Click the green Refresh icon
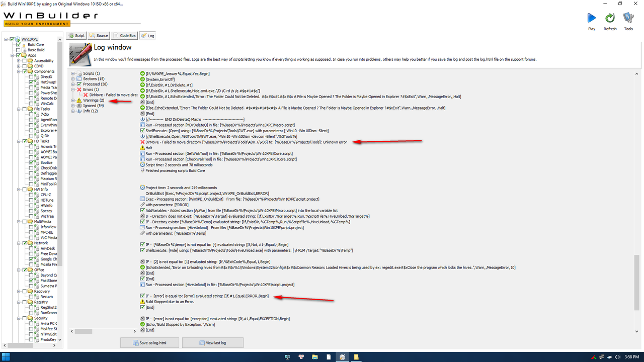The width and height of the screenshot is (644, 362). pyautogui.click(x=610, y=18)
